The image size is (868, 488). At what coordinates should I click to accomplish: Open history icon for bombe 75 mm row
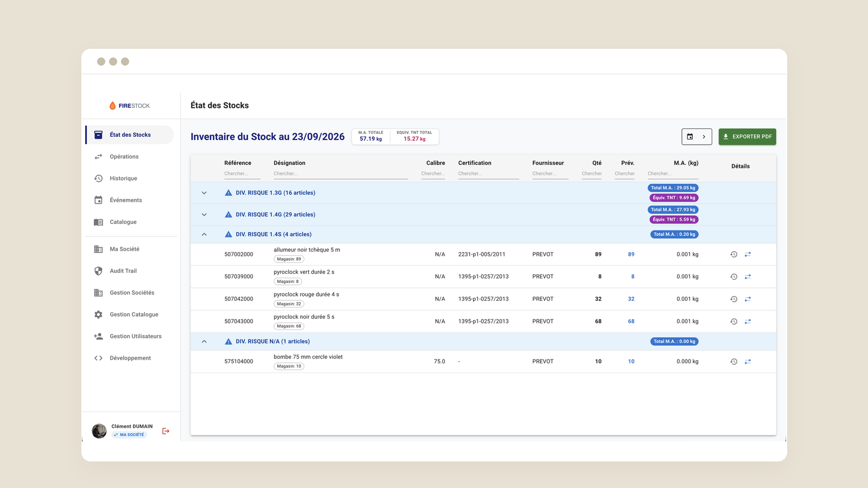pyautogui.click(x=733, y=362)
